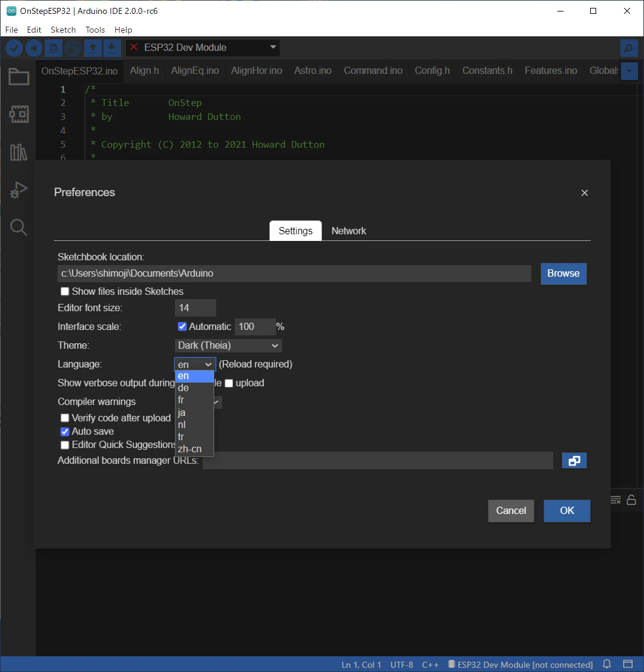Open the Library Manager sidebar icon
Image resolution: width=644 pixels, height=672 pixels.
(19, 152)
